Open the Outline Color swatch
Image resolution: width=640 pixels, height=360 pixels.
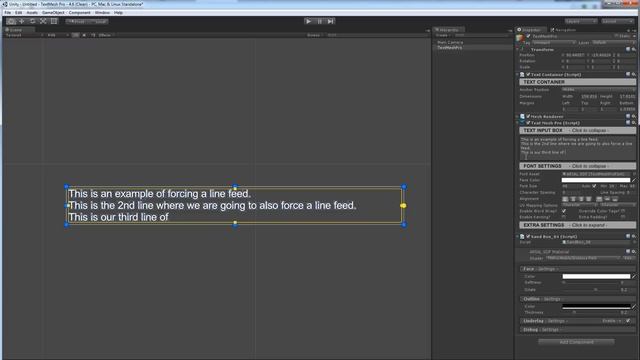coord(596,307)
